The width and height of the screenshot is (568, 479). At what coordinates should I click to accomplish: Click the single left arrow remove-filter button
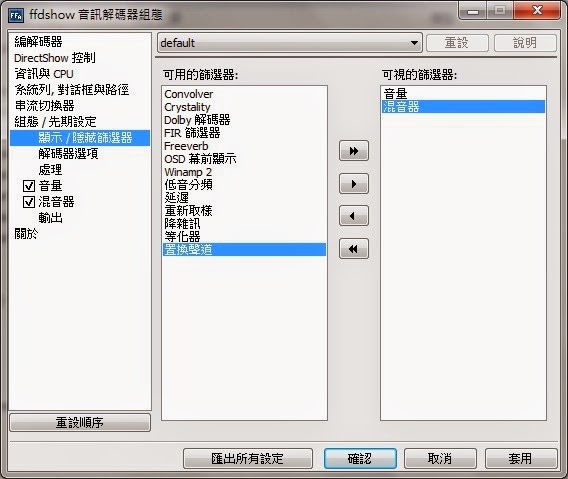354,216
